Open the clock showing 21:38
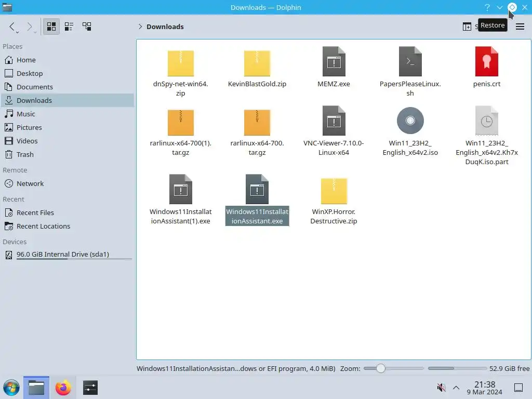This screenshot has width=532, height=399. coord(485,388)
